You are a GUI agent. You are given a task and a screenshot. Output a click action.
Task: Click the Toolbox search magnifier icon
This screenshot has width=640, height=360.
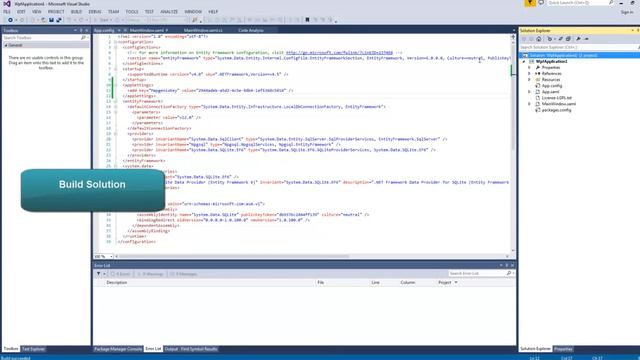pos(83,38)
